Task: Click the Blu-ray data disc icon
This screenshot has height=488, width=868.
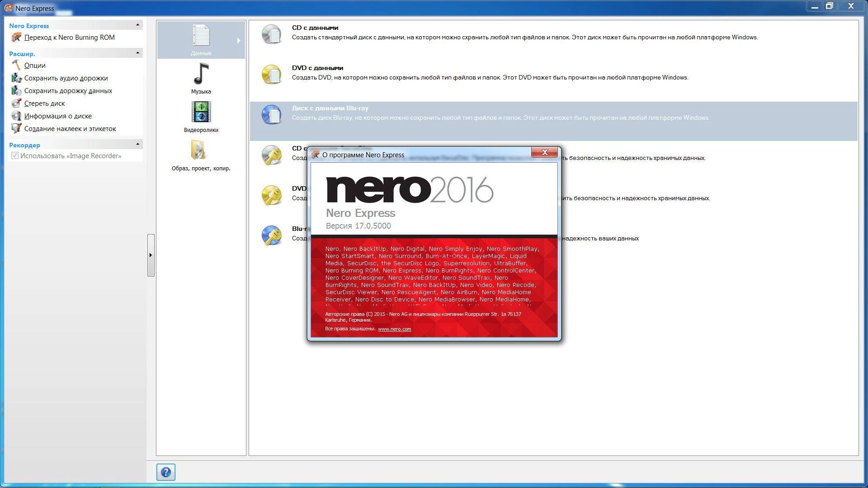Action: [x=271, y=115]
